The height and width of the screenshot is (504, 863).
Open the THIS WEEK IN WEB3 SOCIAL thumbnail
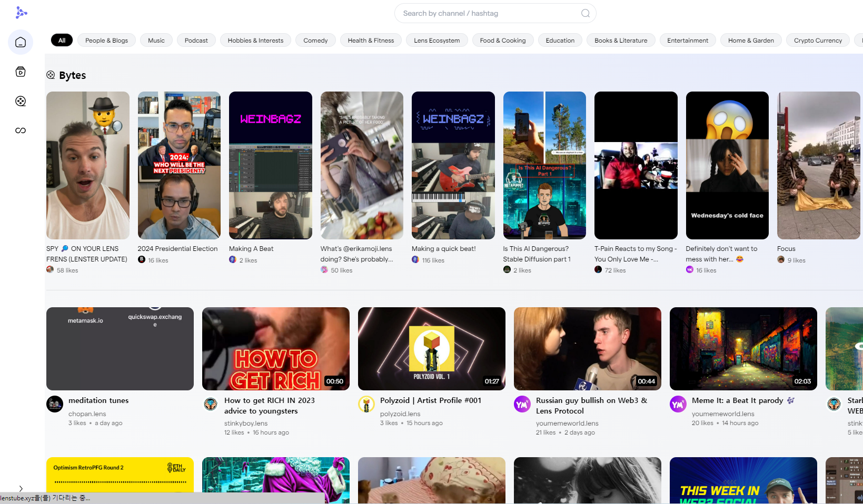[x=743, y=480]
